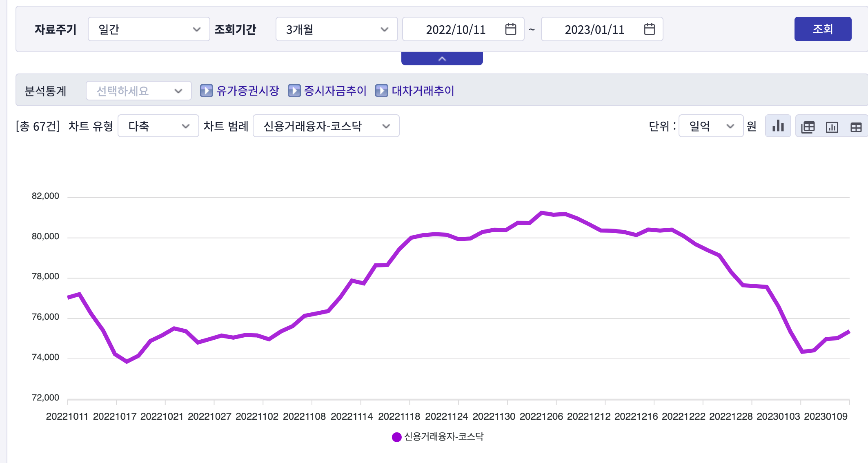Open the 차트 유형 다축 dropdown
This screenshot has height=463, width=868.
pyautogui.click(x=158, y=126)
